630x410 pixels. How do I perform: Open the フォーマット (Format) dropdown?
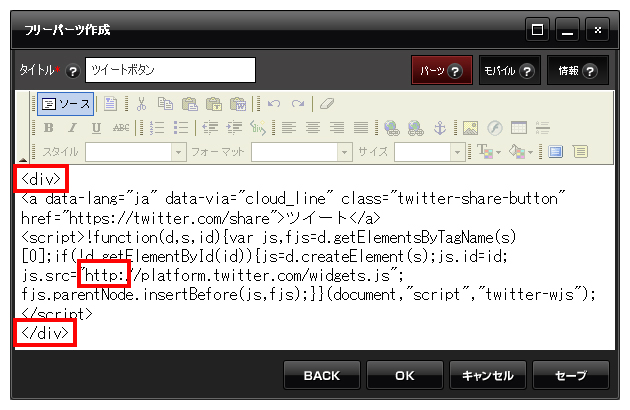(302, 152)
